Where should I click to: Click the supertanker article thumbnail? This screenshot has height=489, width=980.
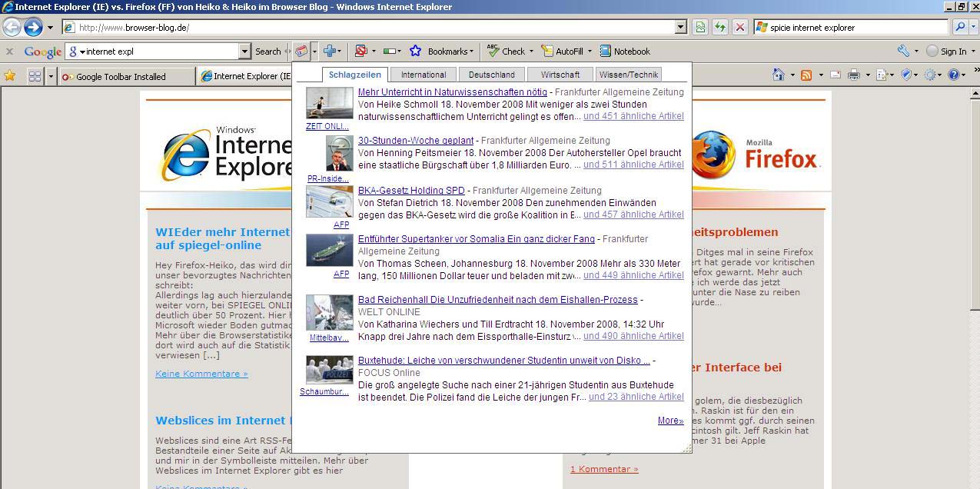(x=329, y=250)
